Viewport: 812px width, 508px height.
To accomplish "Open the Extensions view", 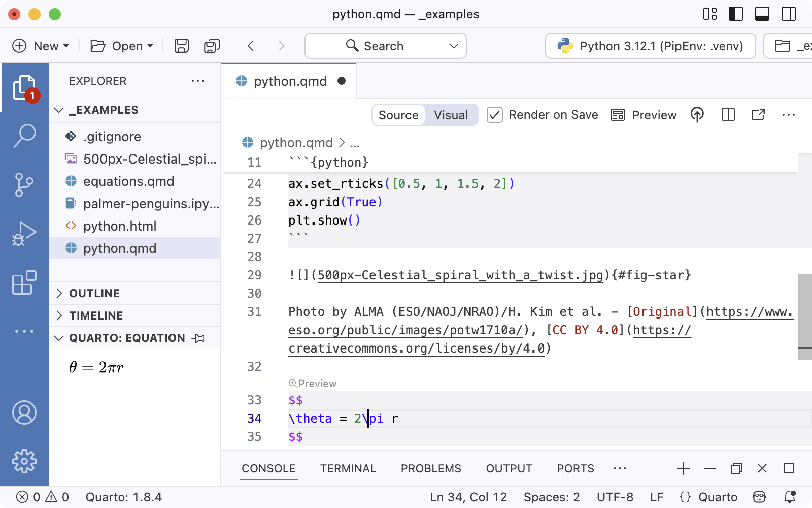I will click(25, 282).
